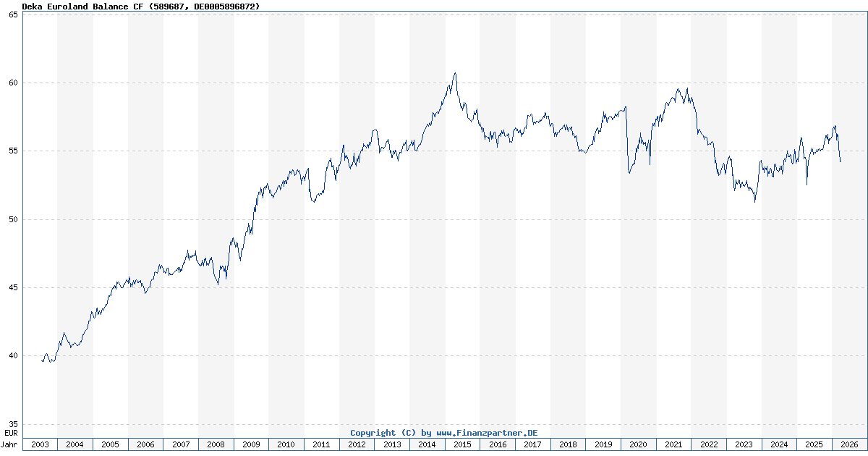Click the Jahr axis label
The image size is (868, 456).
click(x=10, y=444)
